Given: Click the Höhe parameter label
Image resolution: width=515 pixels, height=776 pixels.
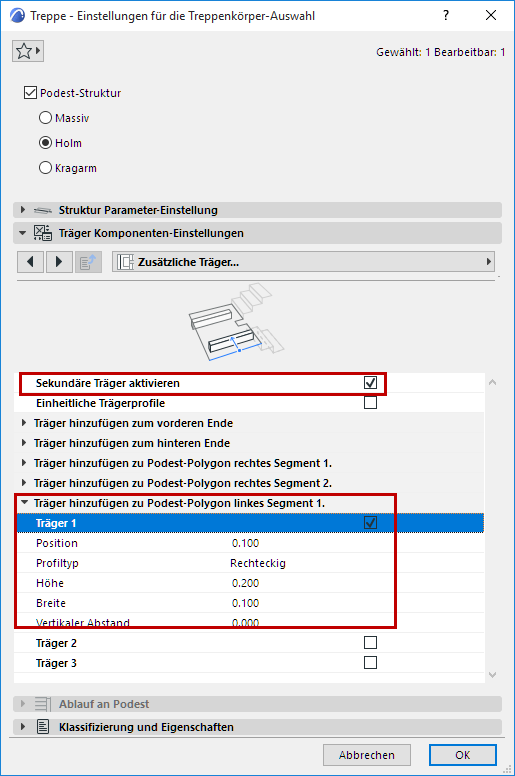Looking at the screenshot, I should tap(49, 583).
